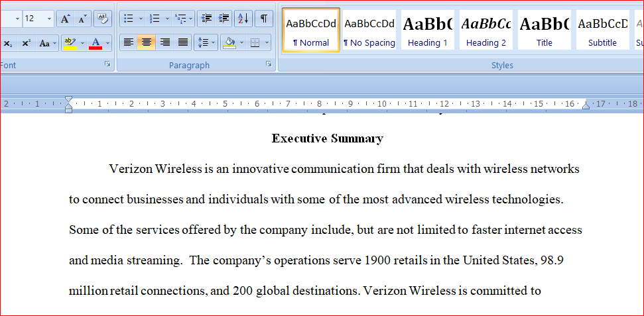Click the Borders button

point(255,42)
